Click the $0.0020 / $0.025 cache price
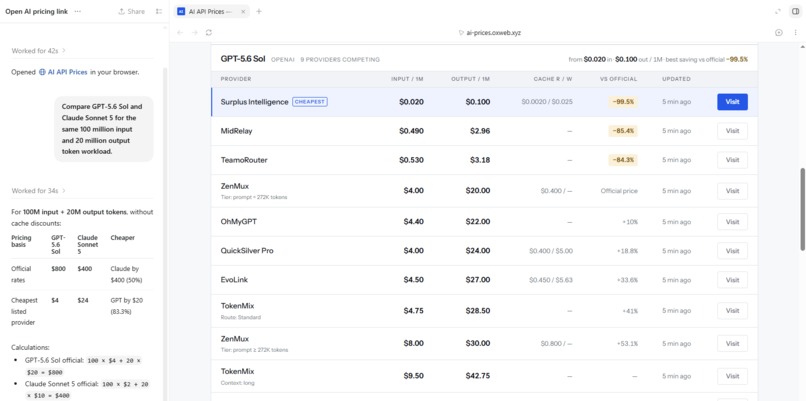This screenshot has height=401, width=806. pos(547,102)
